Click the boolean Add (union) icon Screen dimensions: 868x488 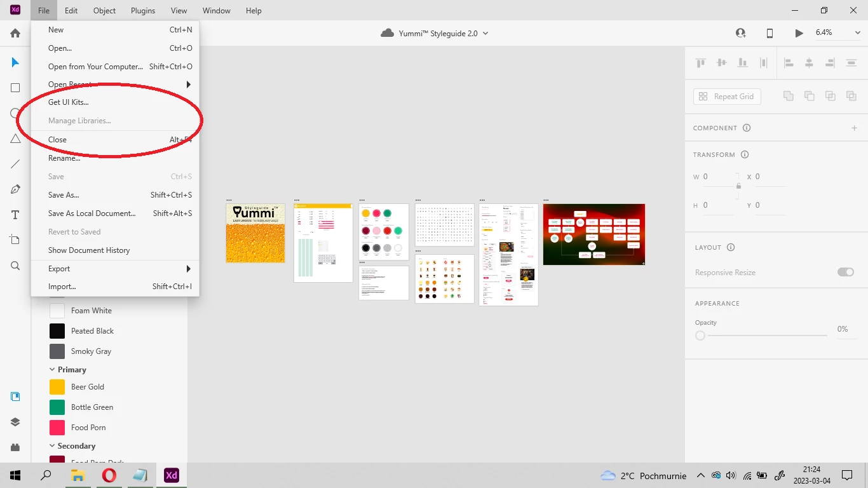(x=788, y=96)
